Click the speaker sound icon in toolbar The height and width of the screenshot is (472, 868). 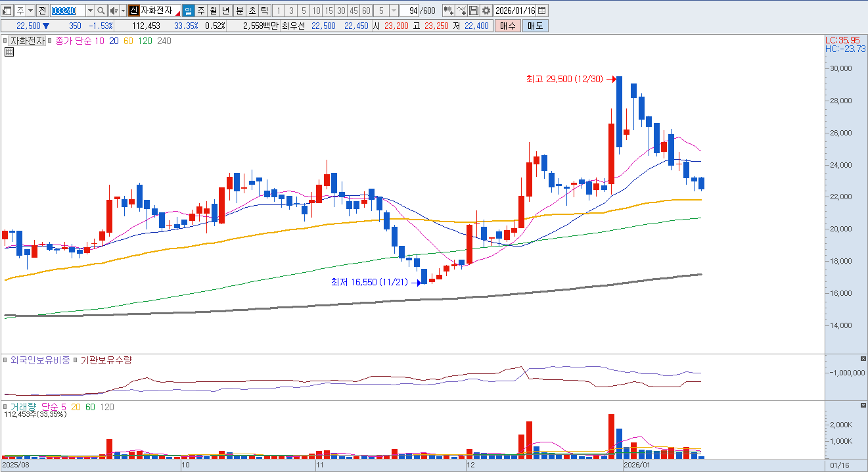113,11
